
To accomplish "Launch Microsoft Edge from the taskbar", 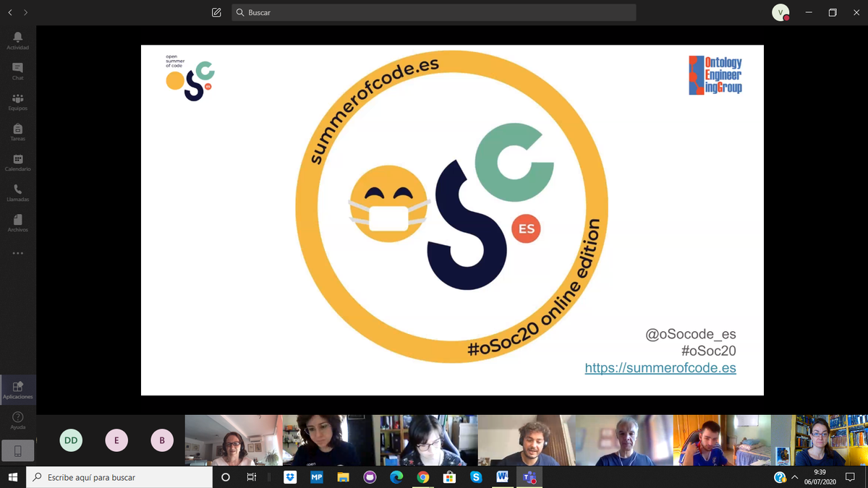I will pyautogui.click(x=396, y=477).
